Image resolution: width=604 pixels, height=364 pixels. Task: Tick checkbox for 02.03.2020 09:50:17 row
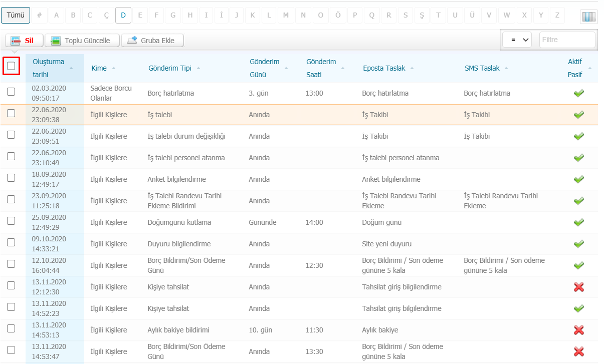pyautogui.click(x=11, y=92)
